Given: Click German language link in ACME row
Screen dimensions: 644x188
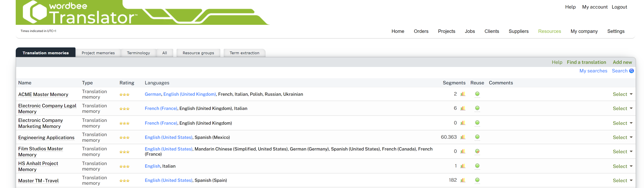Looking at the screenshot, I should click(153, 94).
